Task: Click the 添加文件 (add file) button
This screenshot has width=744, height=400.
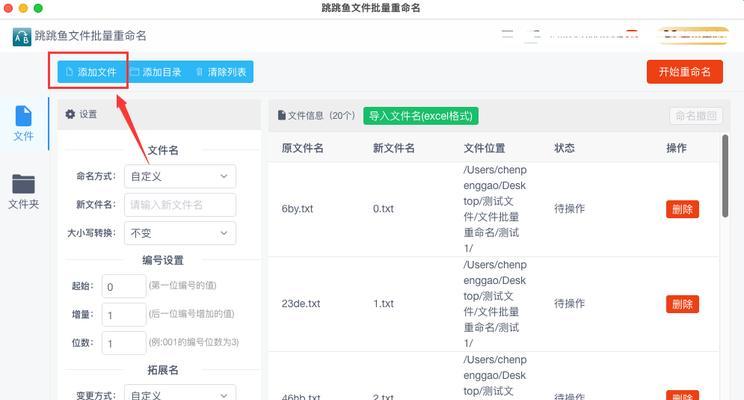Action: point(91,72)
